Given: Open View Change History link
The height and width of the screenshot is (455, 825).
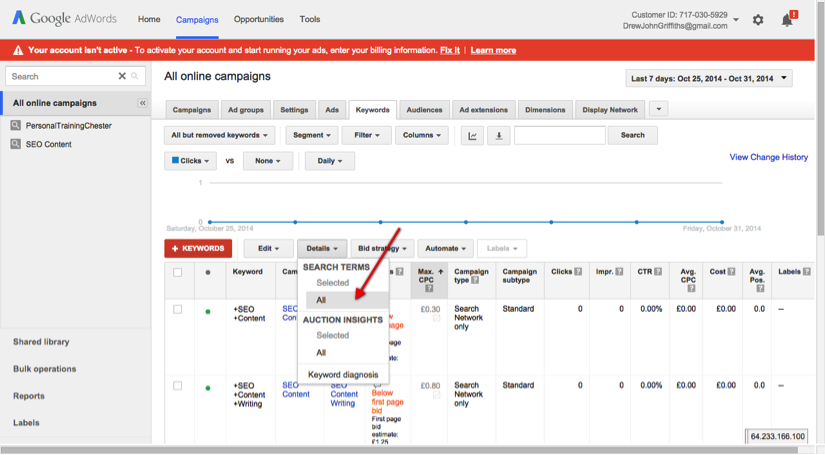Looking at the screenshot, I should point(769,157).
